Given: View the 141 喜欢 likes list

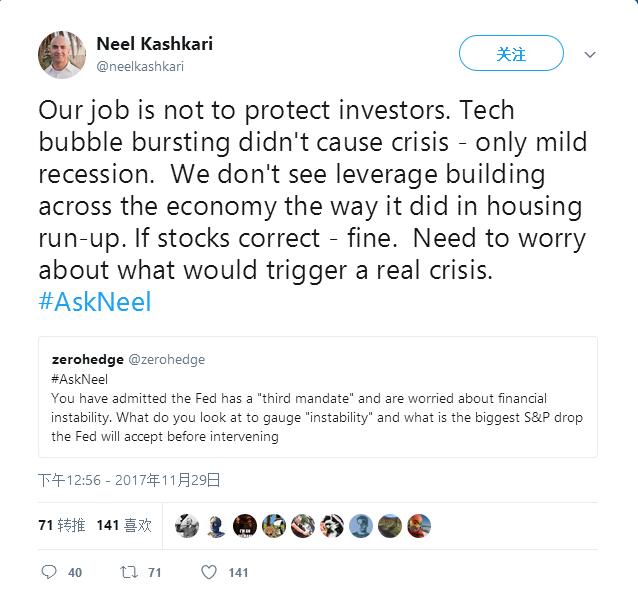Looking at the screenshot, I should click(124, 525).
